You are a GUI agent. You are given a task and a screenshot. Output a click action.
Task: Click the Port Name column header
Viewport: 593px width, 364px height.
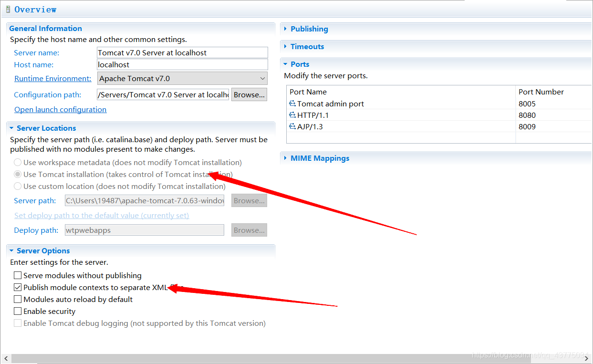click(x=401, y=92)
